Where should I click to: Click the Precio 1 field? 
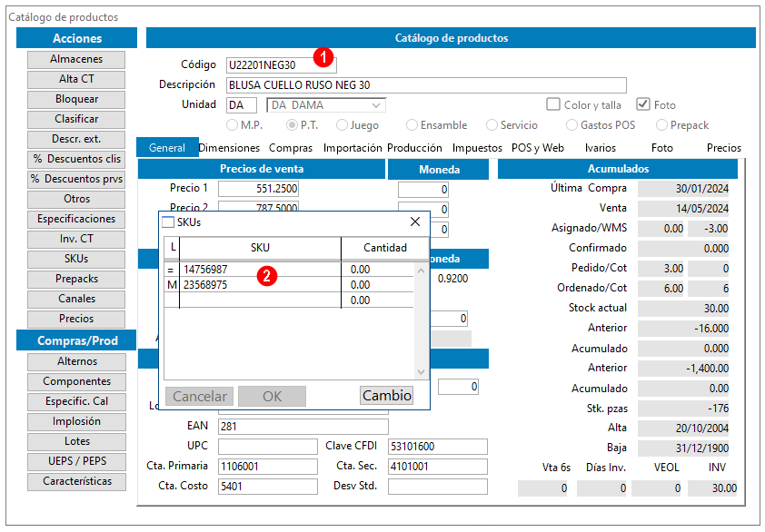point(258,189)
